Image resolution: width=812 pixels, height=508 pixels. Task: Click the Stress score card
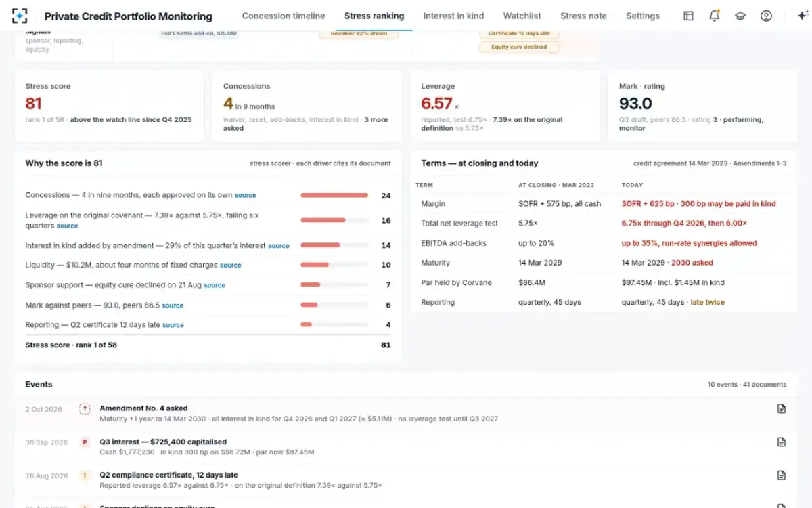109,106
